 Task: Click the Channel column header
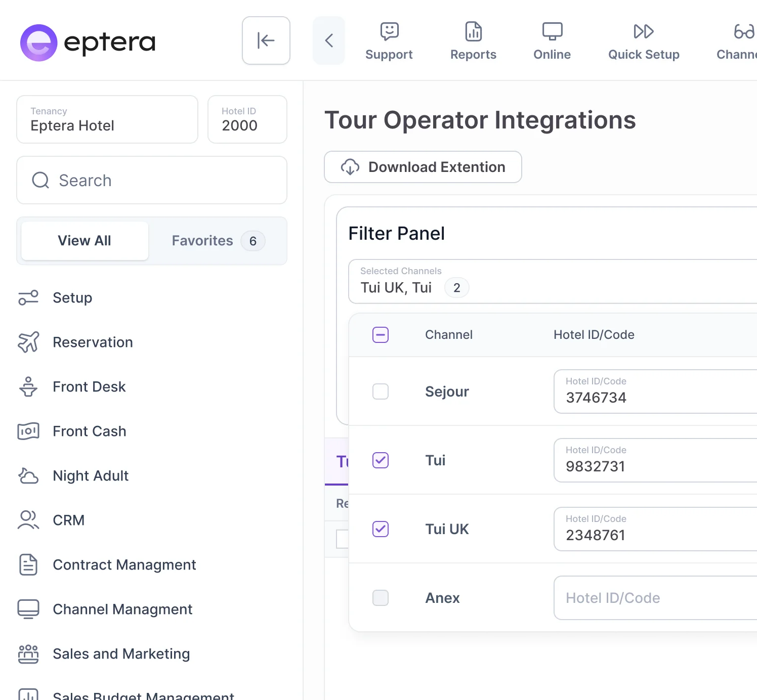pyautogui.click(x=449, y=335)
